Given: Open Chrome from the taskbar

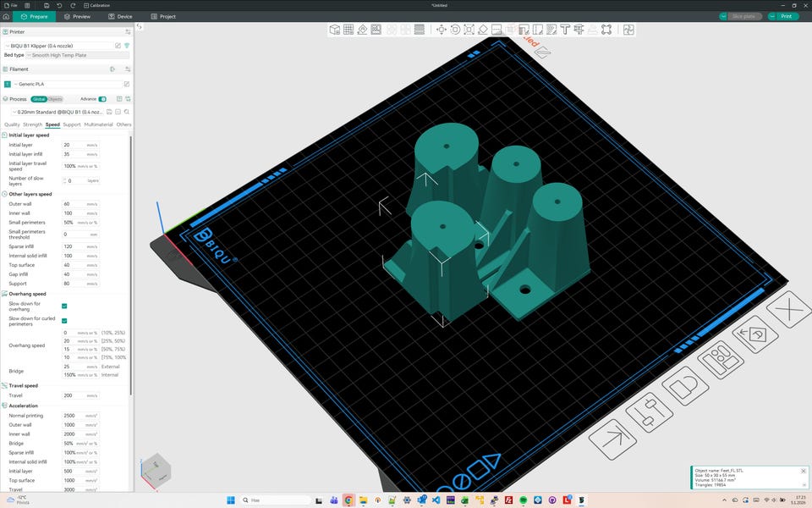Looking at the screenshot, I should coord(348,500).
